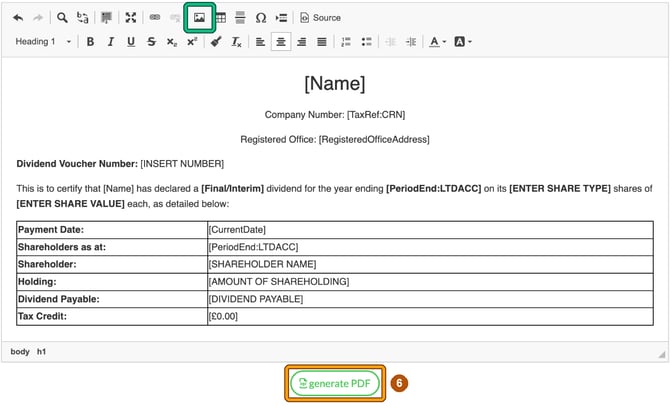Activate the Copy Formatting paintbrush
670x406 pixels.
point(216,41)
